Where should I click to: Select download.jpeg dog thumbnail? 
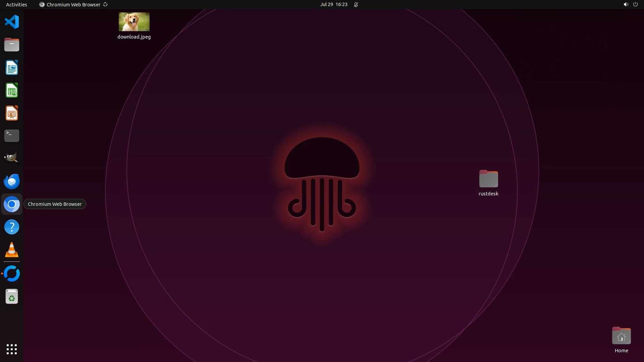(x=134, y=22)
